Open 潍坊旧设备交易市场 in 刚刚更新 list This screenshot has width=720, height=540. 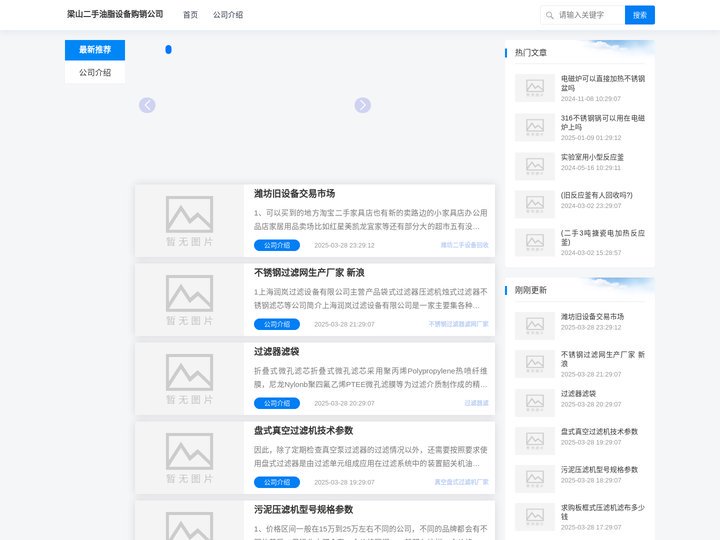[x=592, y=316]
